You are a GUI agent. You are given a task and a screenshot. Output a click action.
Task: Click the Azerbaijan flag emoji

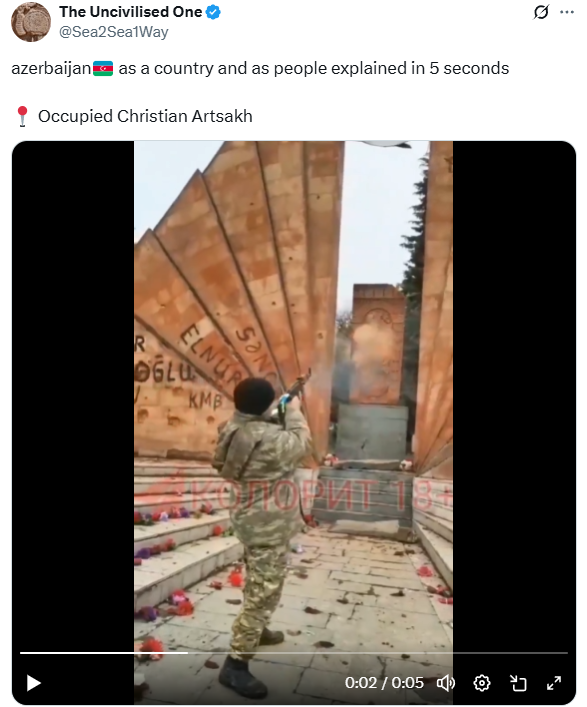coord(103,69)
